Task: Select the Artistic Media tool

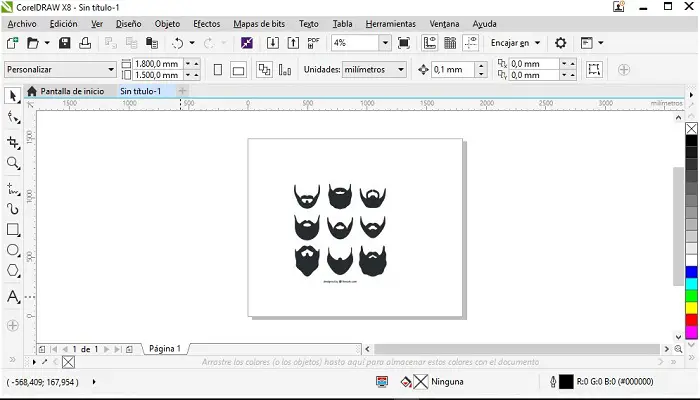Action: 13,209
